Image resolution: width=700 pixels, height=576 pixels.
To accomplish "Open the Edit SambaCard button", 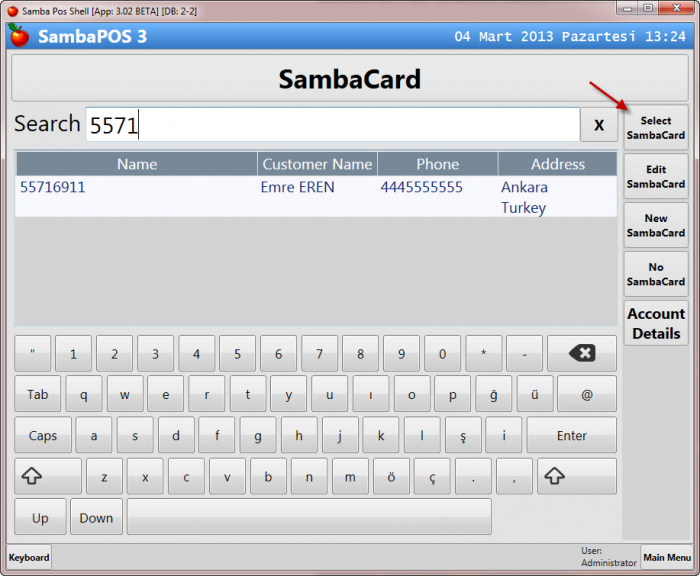I will pos(655,177).
